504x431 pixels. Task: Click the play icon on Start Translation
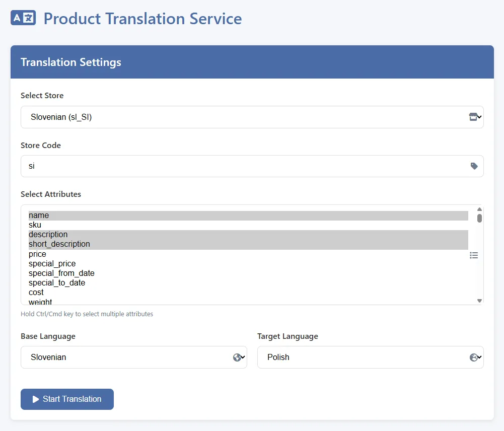point(36,399)
